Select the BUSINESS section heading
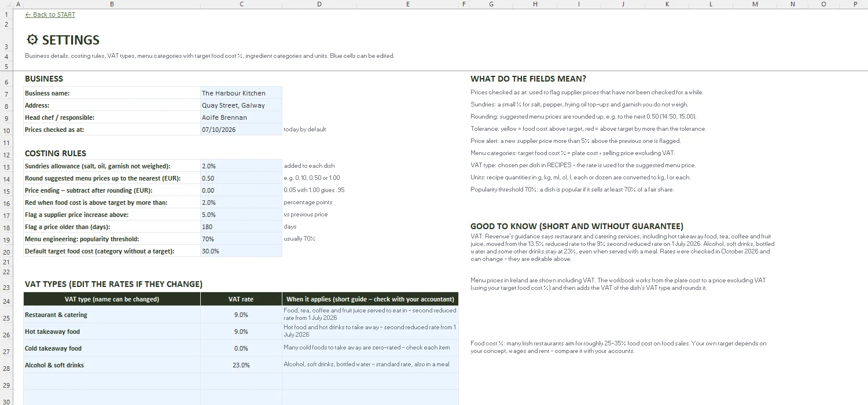 44,79
